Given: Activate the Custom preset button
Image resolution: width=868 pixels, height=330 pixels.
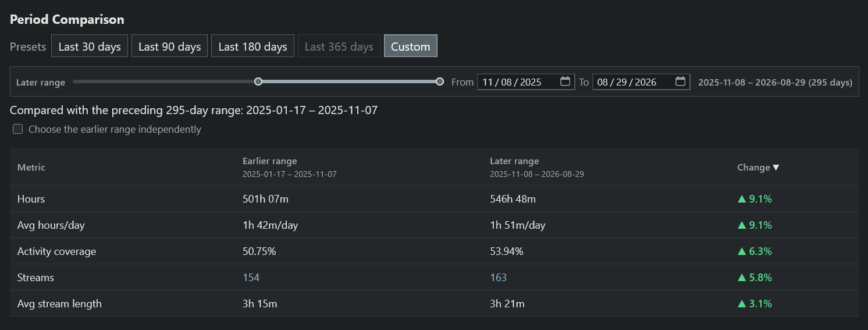Looking at the screenshot, I should [411, 47].
